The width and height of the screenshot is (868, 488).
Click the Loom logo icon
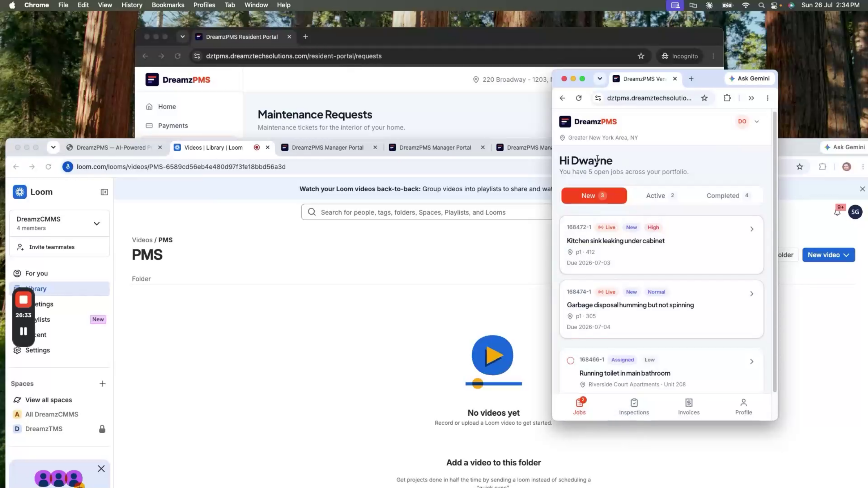(20, 192)
